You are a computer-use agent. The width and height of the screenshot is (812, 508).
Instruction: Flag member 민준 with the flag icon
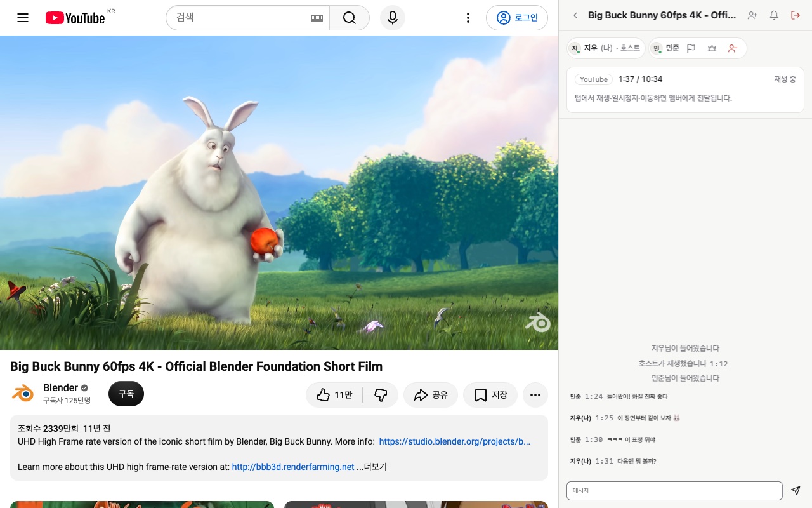[691, 48]
